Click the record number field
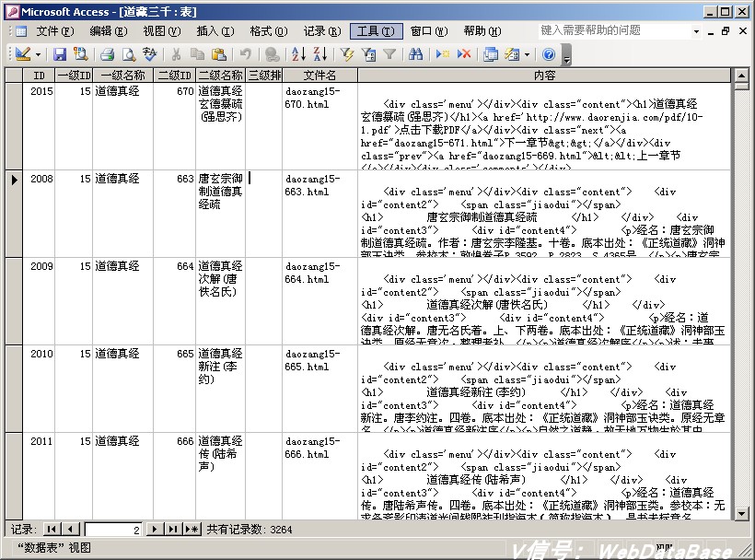755x560 pixels. (113, 530)
